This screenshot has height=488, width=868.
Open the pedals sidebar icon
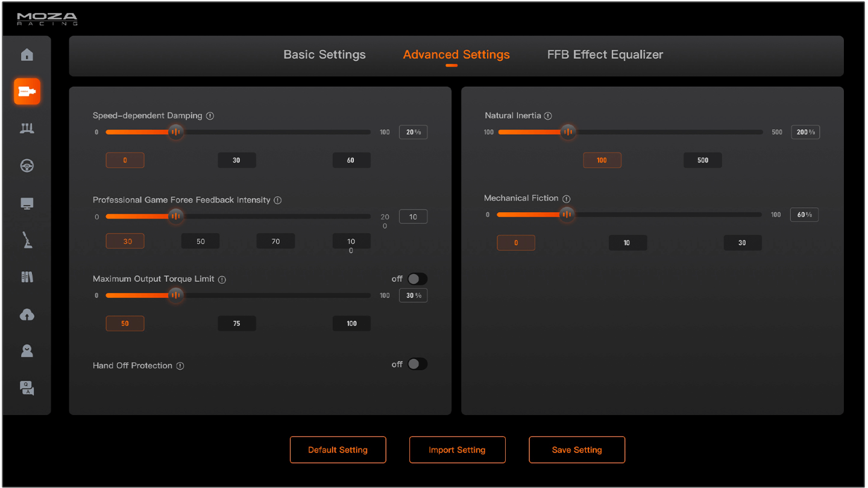tap(27, 128)
